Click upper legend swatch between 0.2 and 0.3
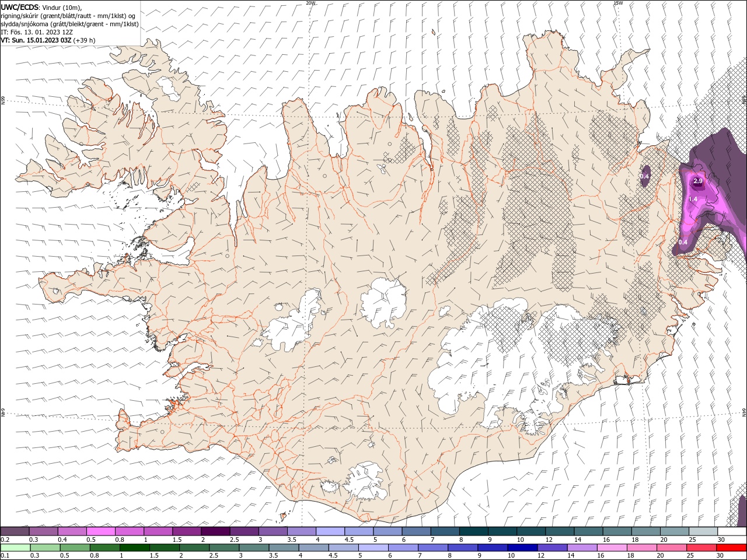The width and height of the screenshot is (747, 560). click(x=15, y=531)
